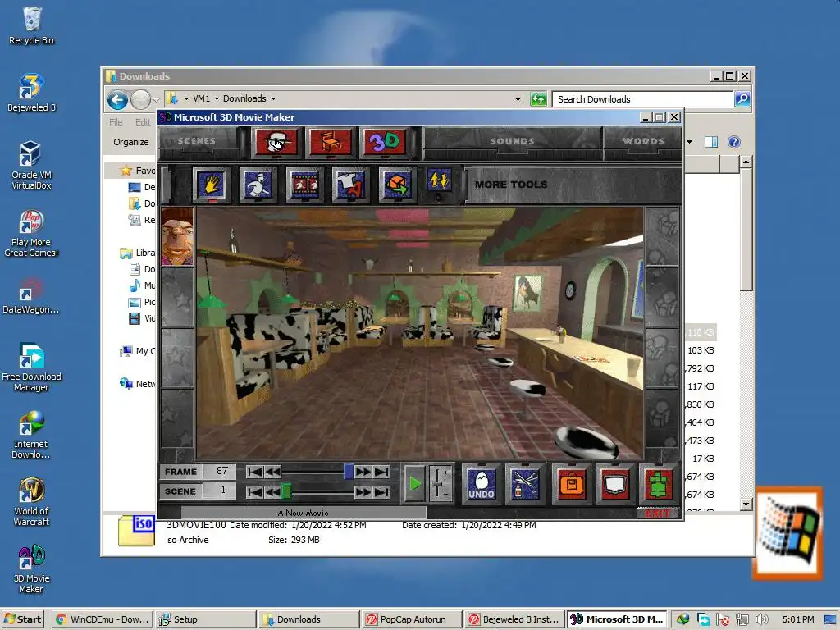840x630 pixels.
Task: Click the egg Undo button
Action: (x=481, y=484)
